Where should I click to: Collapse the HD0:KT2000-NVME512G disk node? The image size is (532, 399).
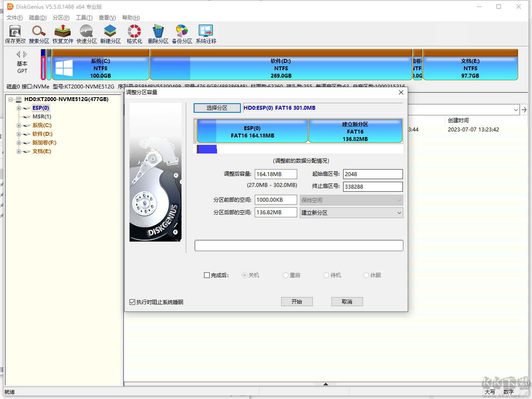tap(11, 99)
